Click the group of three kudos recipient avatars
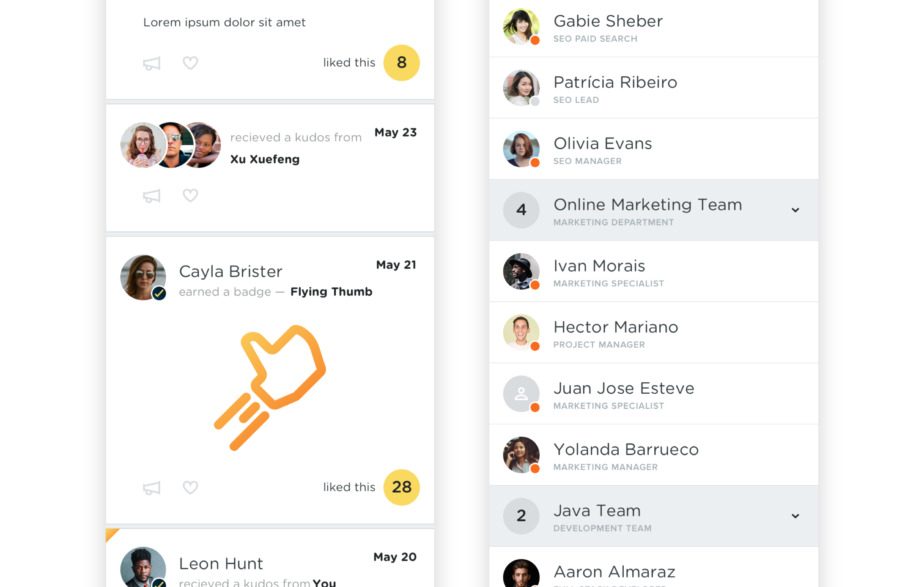 171,145
